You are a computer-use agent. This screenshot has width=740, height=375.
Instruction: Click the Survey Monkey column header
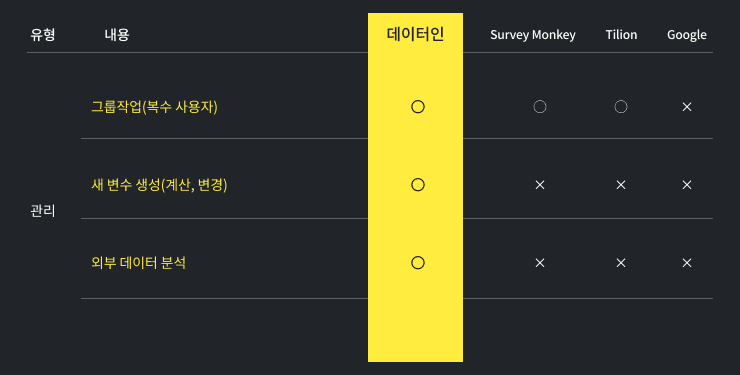click(x=533, y=35)
